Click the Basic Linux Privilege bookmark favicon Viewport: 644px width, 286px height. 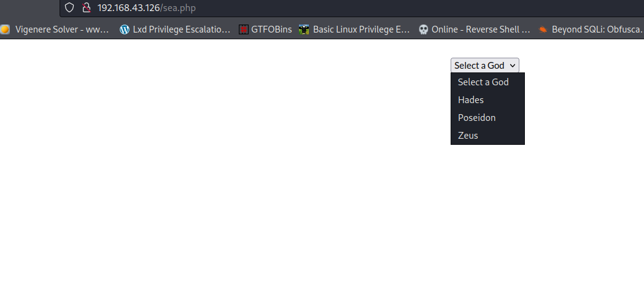[304, 29]
